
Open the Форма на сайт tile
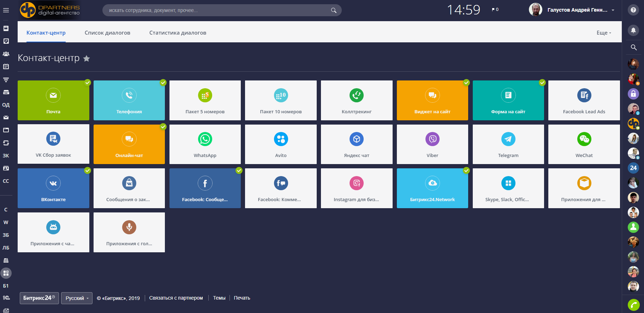[508, 100]
